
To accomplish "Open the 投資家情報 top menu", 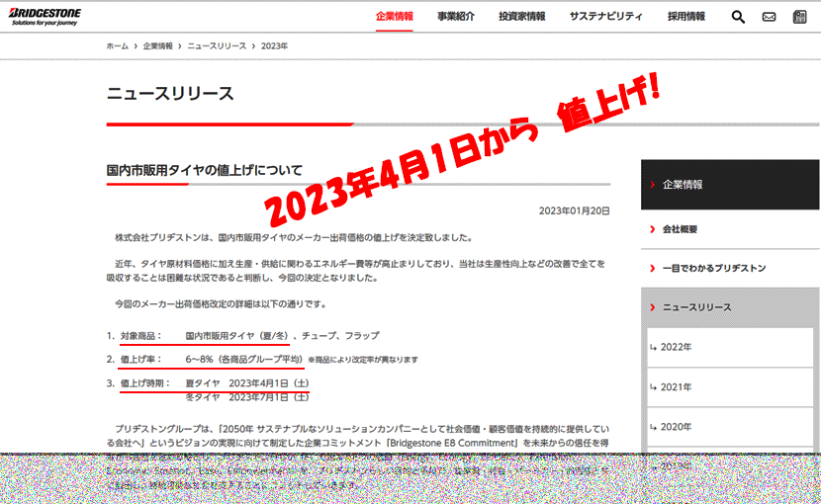I will [x=522, y=16].
